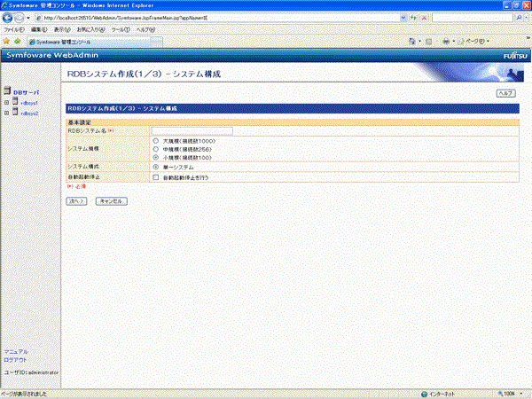Open the 編集(E) menu
This screenshot has height=399, width=532.
tap(39, 30)
